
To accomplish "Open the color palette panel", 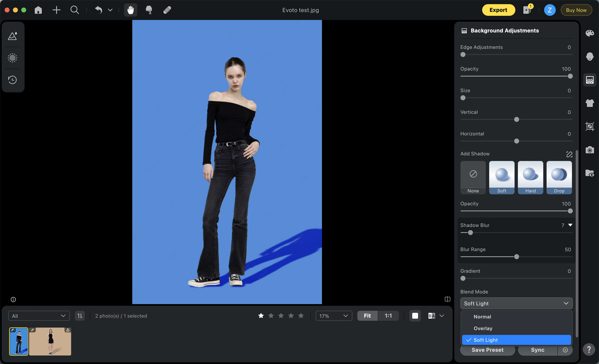I will point(589,33).
